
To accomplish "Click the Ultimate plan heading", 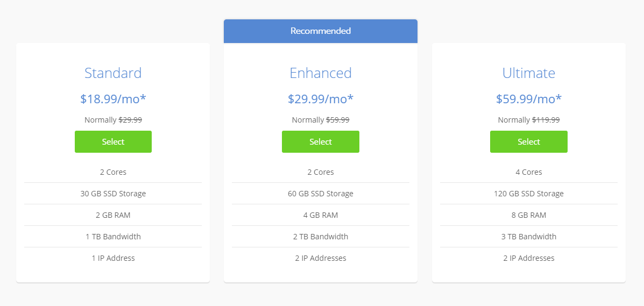I will [x=528, y=73].
